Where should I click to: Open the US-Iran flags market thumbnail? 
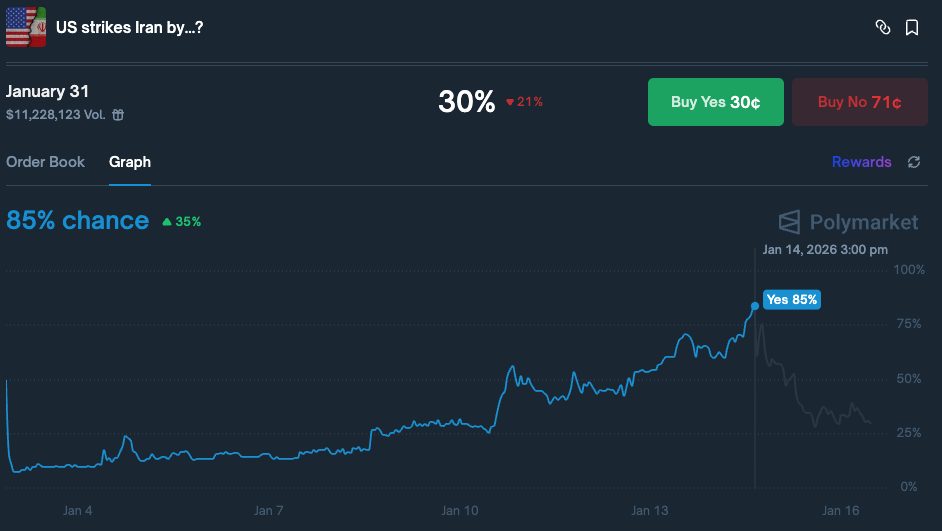(x=26, y=27)
